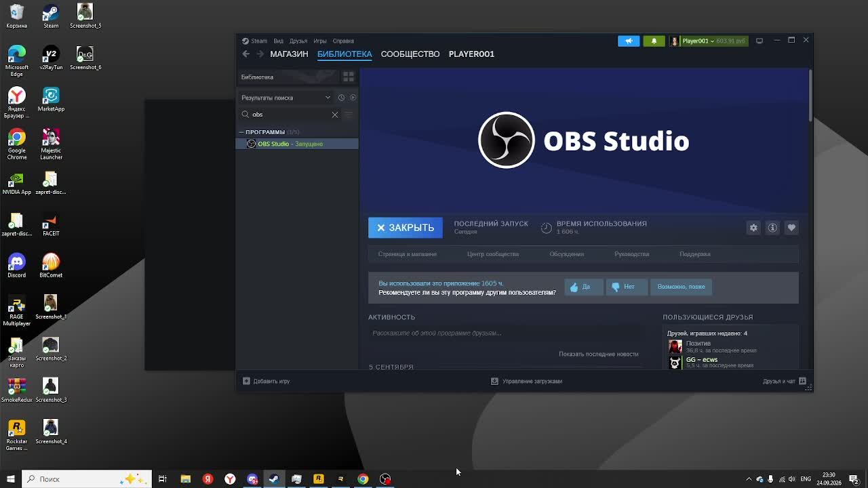Click the thumbs-down Нет button

point(625,287)
